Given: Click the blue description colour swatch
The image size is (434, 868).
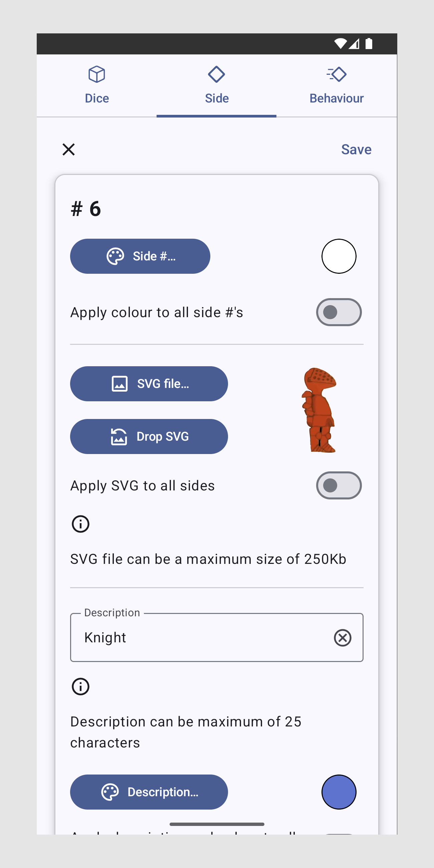Looking at the screenshot, I should click(339, 792).
